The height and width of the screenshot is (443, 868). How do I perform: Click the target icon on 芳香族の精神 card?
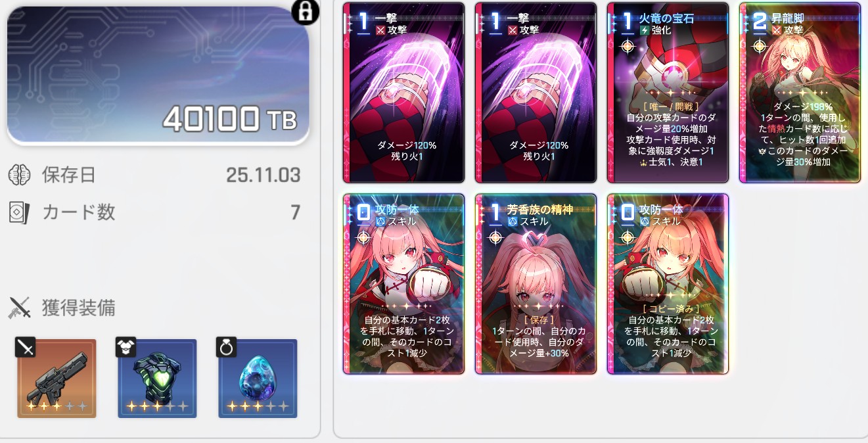coord(495,237)
